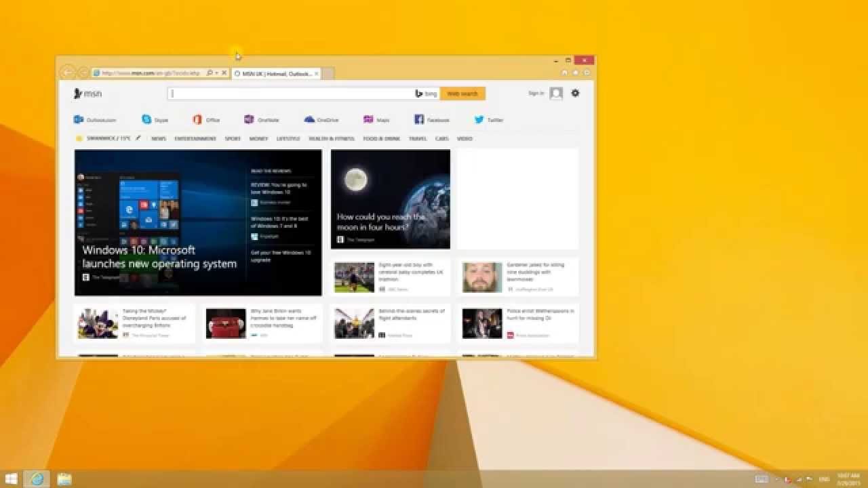Open Windows 10 Microsoft launches headline
This screenshot has width=868, height=488.
(x=159, y=257)
